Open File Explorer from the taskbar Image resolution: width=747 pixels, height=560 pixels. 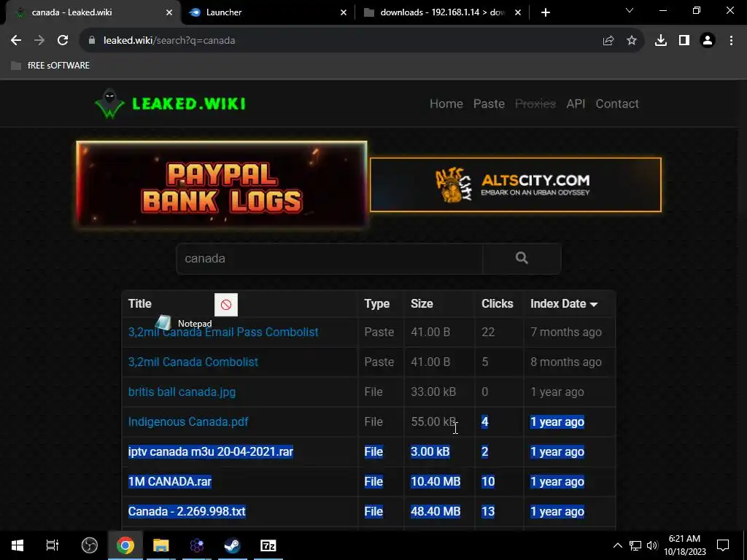pyautogui.click(x=161, y=545)
